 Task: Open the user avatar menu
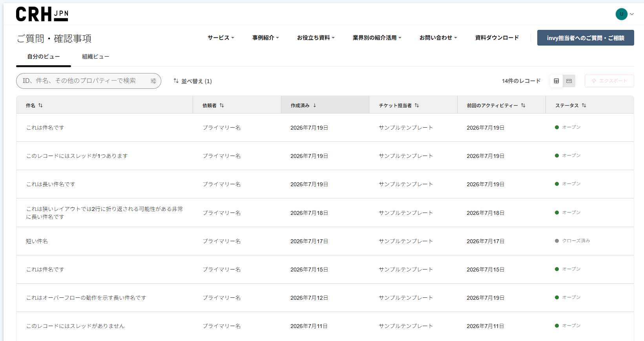coord(624,14)
